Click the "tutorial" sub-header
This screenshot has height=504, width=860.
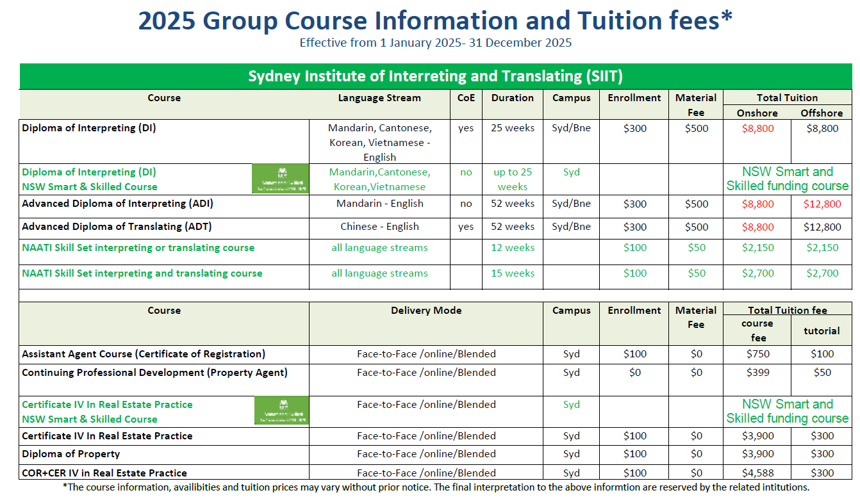(822, 331)
